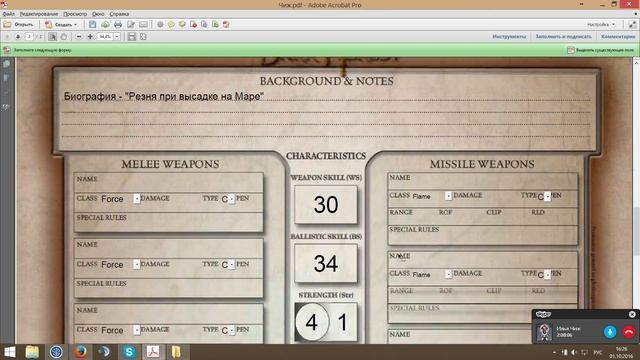The height and width of the screenshot is (360, 640).
Task: Open second melee weapon Class Force dropdown
Action: pyautogui.click(x=137, y=264)
